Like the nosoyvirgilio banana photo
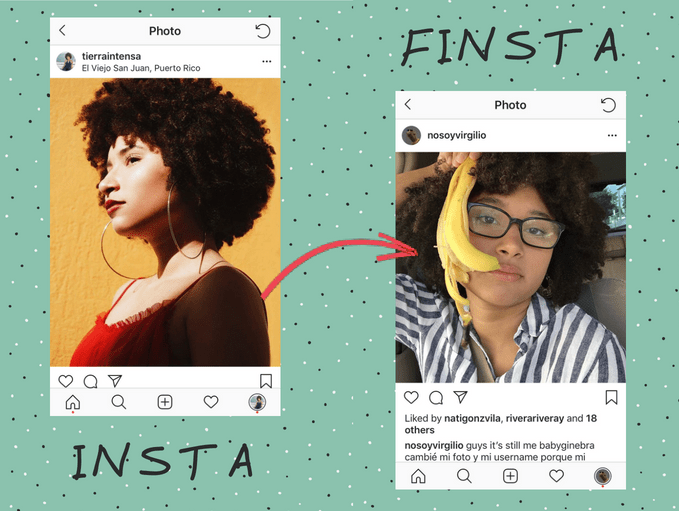The height and width of the screenshot is (511, 679). pos(411,397)
